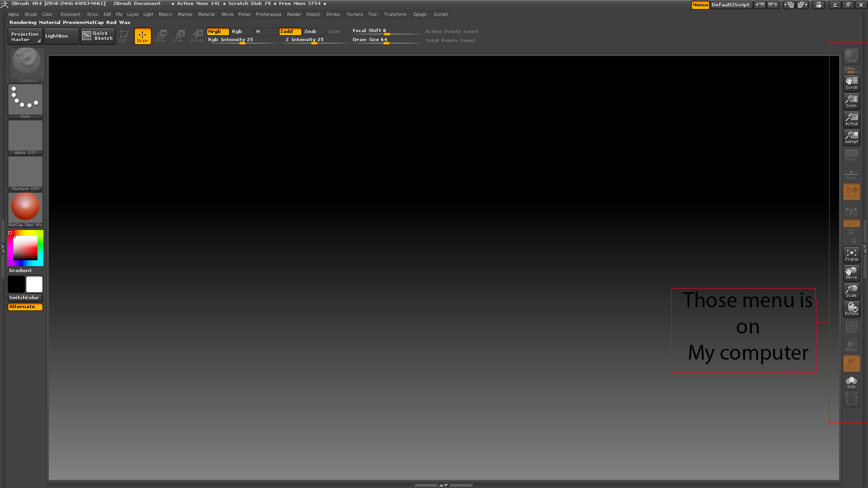The height and width of the screenshot is (488, 868).
Task: Enable Solo mode on the right shelf
Action: click(x=851, y=381)
